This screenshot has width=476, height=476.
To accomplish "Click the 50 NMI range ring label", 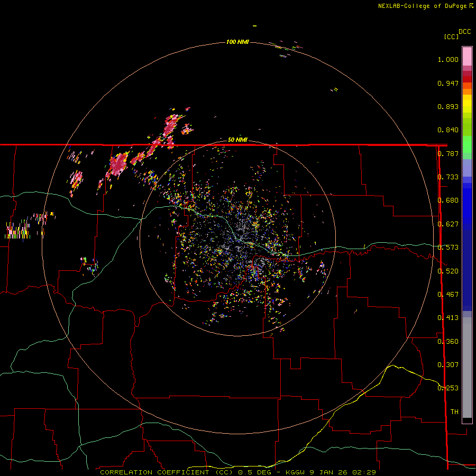I will point(237,140).
